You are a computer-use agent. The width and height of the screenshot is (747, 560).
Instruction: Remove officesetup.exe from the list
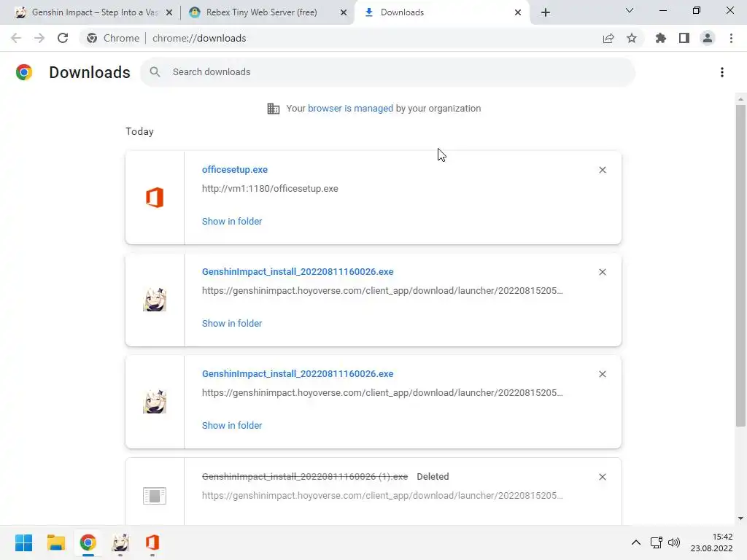[603, 170]
